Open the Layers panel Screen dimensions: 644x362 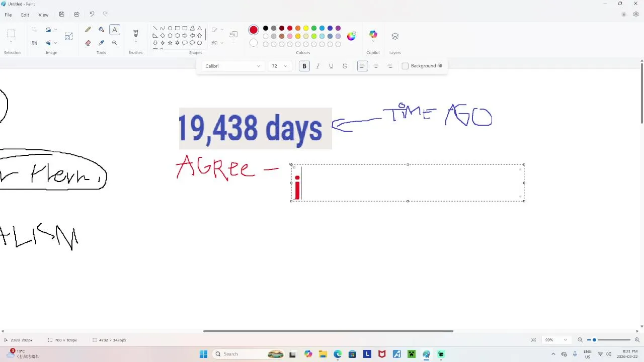(395, 36)
